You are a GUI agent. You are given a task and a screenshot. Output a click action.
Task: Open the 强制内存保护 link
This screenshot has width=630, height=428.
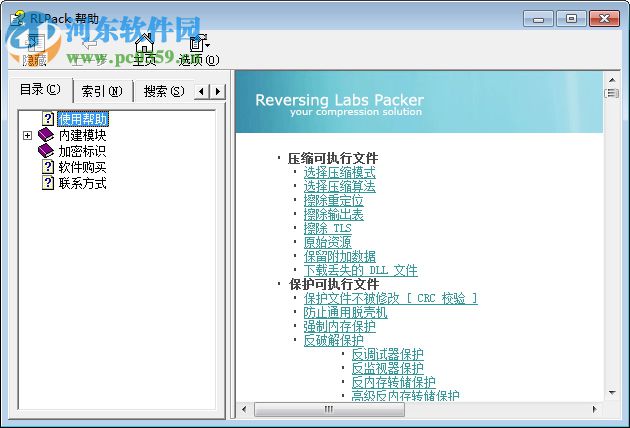(340, 326)
